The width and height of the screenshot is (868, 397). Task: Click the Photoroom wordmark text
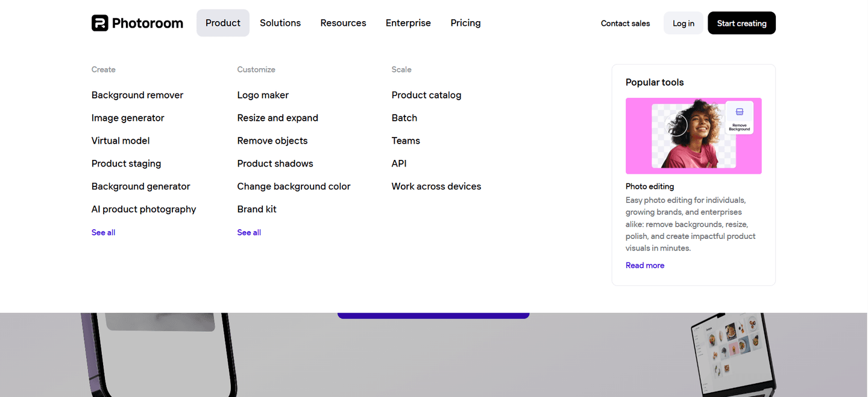[x=148, y=23]
